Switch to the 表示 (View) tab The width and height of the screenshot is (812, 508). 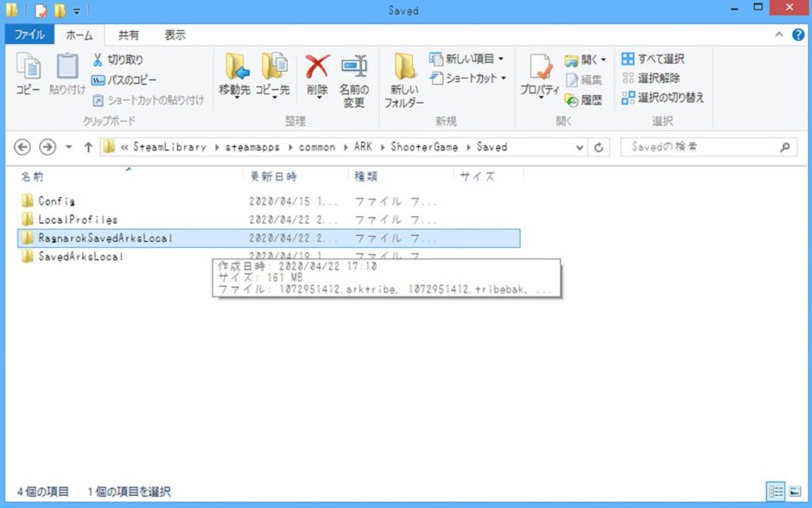tap(175, 35)
